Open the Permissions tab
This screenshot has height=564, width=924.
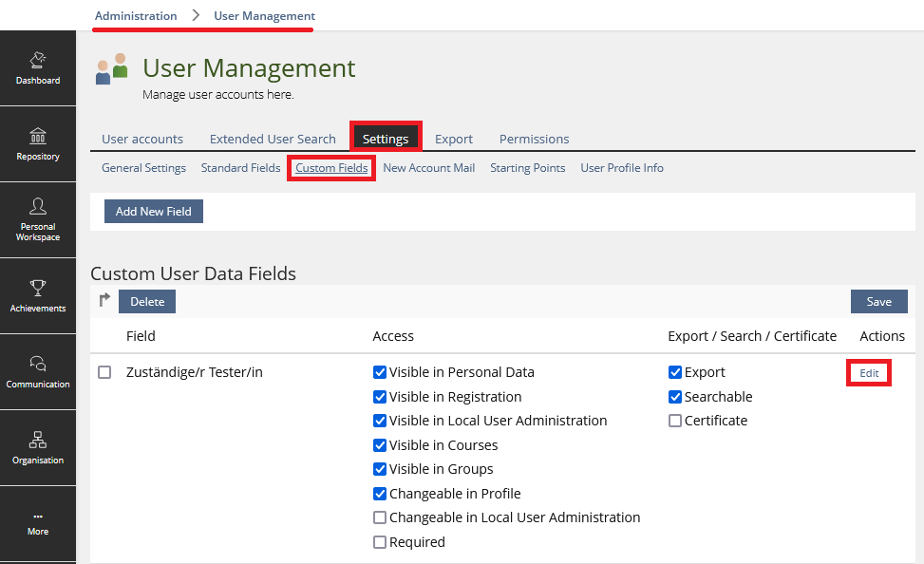coord(534,139)
